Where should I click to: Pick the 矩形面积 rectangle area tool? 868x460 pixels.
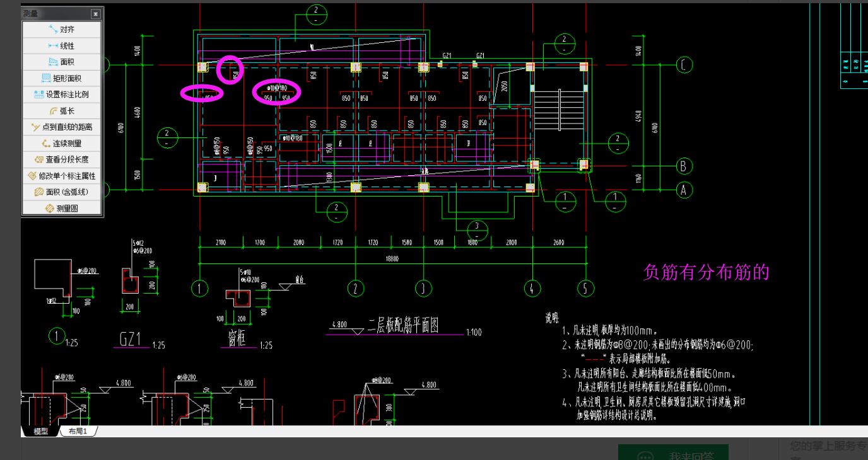pos(62,79)
